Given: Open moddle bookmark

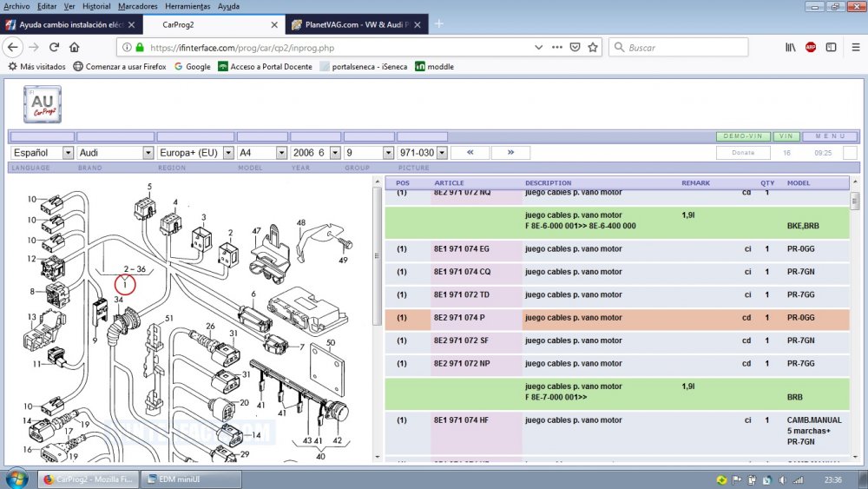Looking at the screenshot, I should (x=435, y=67).
